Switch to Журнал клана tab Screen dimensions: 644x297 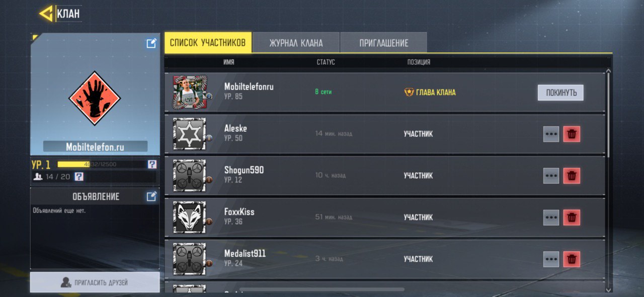coord(296,43)
